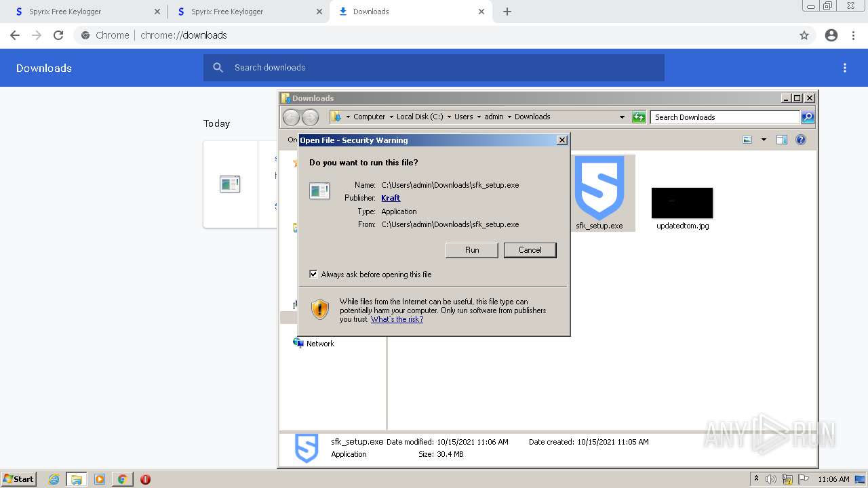Open the Windows Start menu
This screenshot has height=488, width=868.
coord(19,479)
